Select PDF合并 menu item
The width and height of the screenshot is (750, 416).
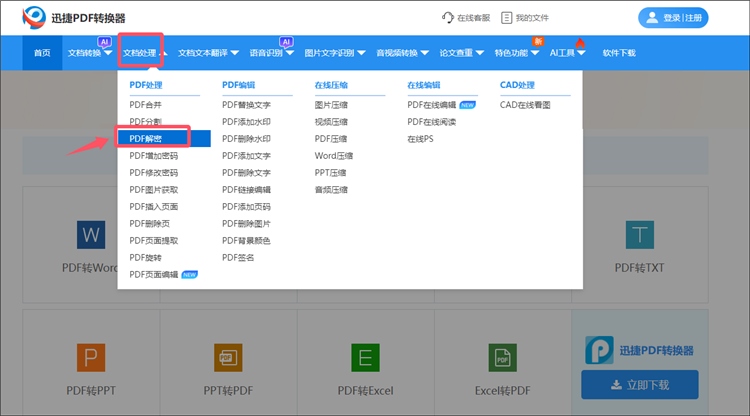(x=145, y=105)
